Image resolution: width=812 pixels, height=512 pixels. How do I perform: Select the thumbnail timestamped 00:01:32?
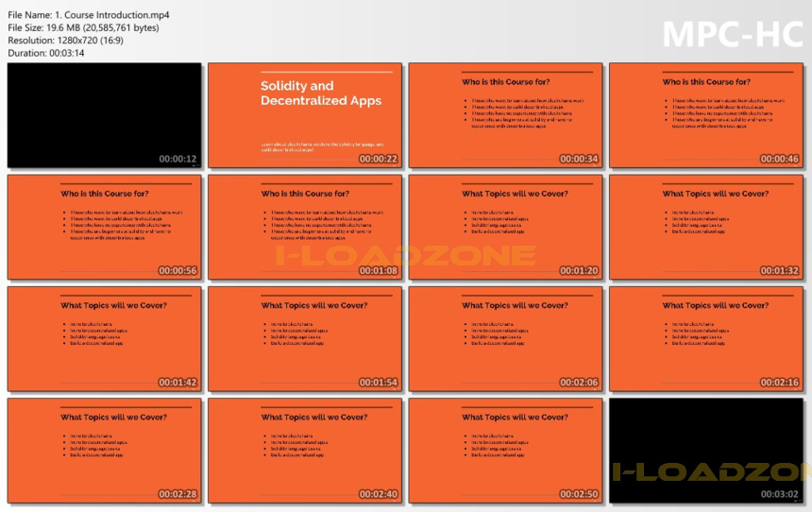[x=706, y=228]
